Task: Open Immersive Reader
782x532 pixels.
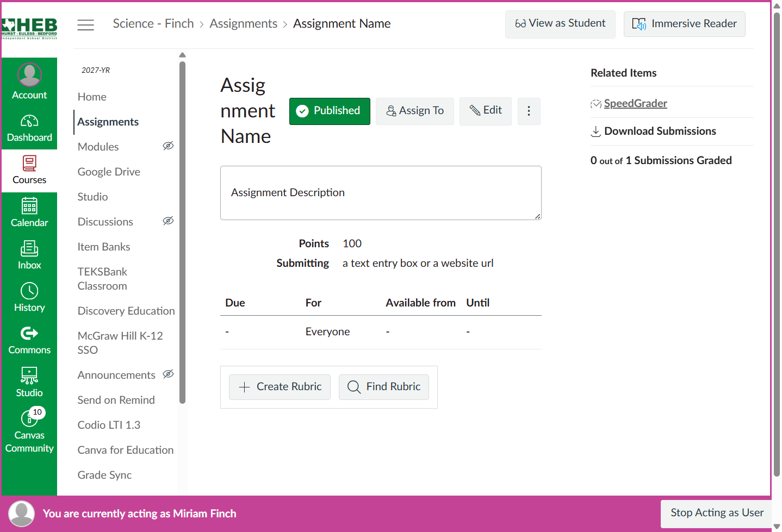Action: tap(684, 24)
